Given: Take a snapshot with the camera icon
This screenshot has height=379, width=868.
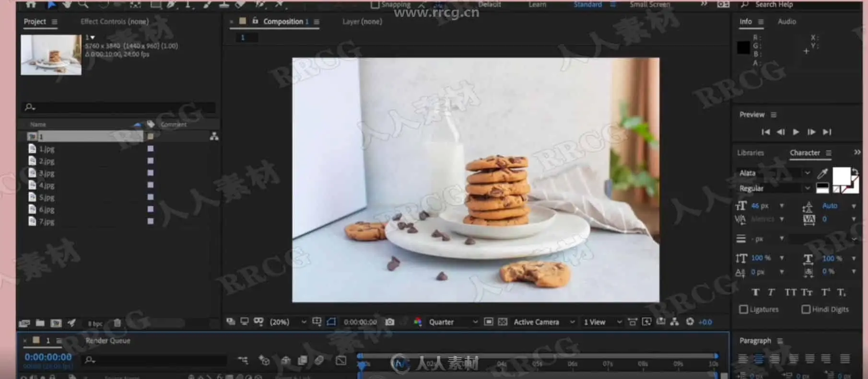Looking at the screenshot, I should (x=390, y=322).
